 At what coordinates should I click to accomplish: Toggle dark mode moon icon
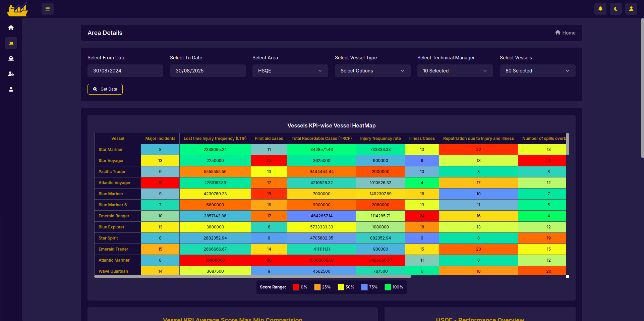pos(616,9)
